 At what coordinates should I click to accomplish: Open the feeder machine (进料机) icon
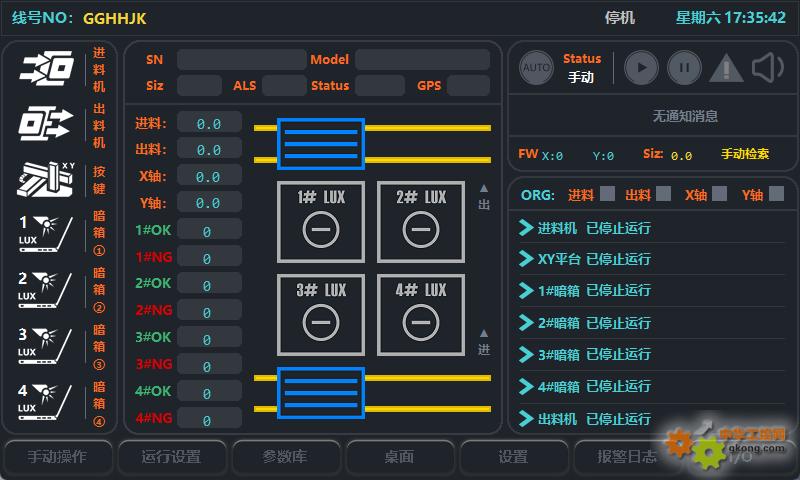click(47, 68)
